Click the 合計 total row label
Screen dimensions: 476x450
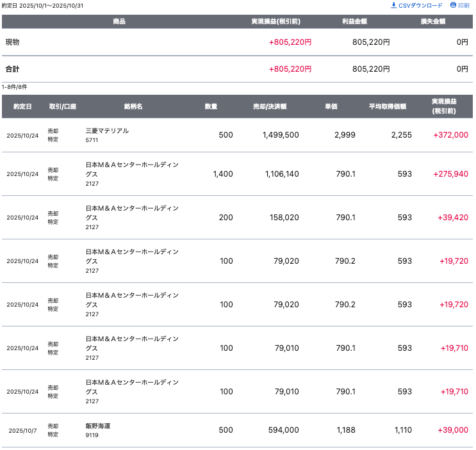[x=12, y=69]
